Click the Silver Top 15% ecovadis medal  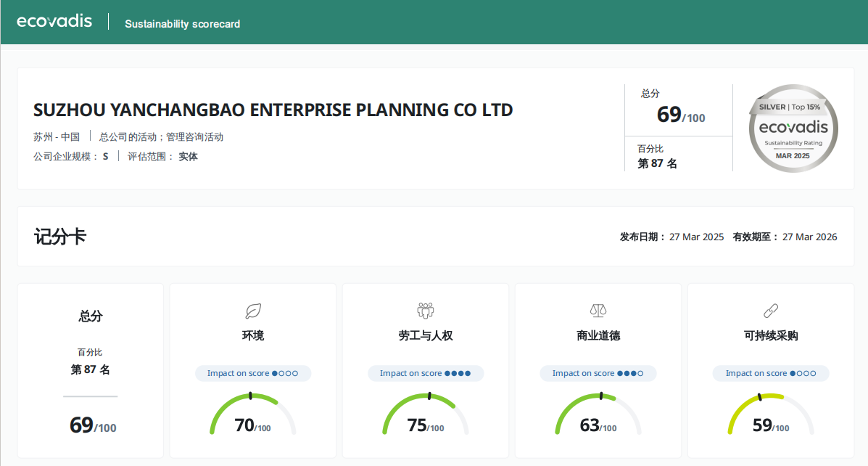tap(793, 128)
